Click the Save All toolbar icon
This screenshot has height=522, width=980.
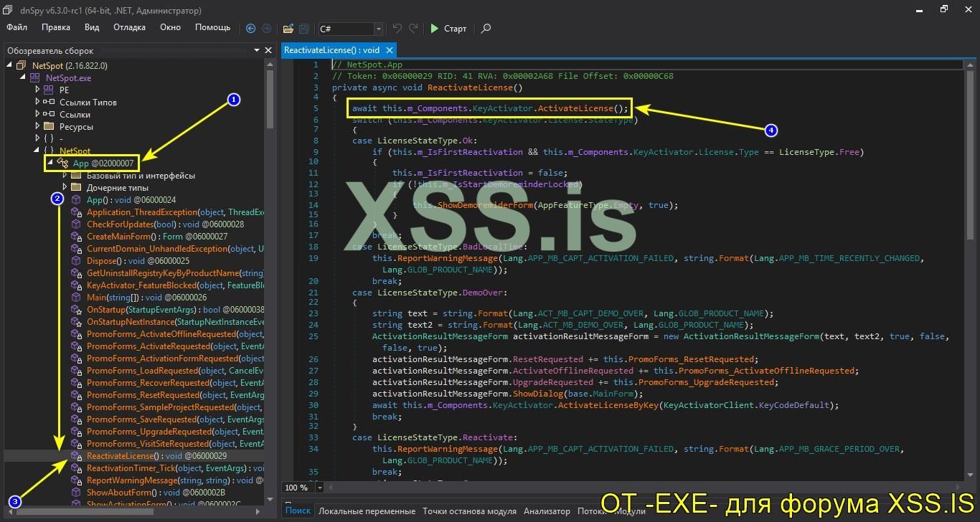point(303,29)
